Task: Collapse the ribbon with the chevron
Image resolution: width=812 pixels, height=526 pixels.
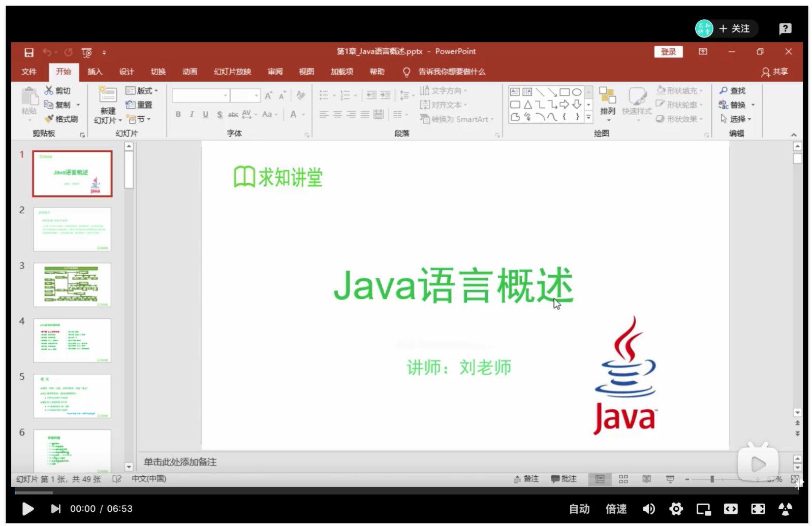Action: point(794,135)
